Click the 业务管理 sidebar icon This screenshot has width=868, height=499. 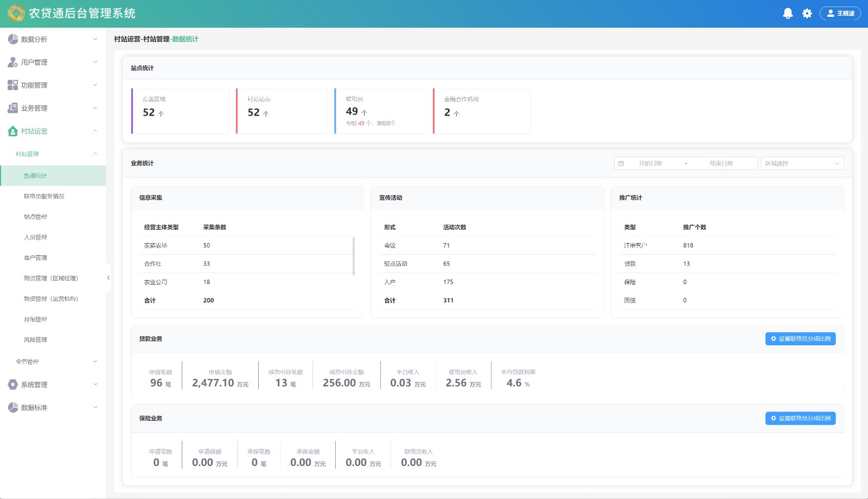coord(13,108)
